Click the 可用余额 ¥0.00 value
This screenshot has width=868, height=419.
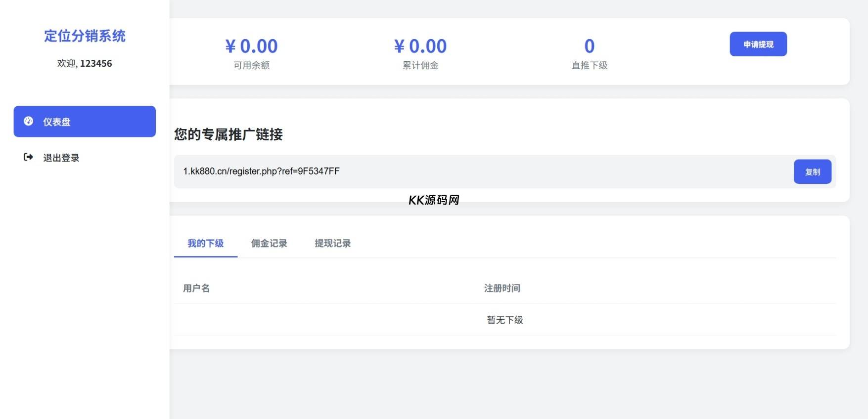pyautogui.click(x=252, y=46)
